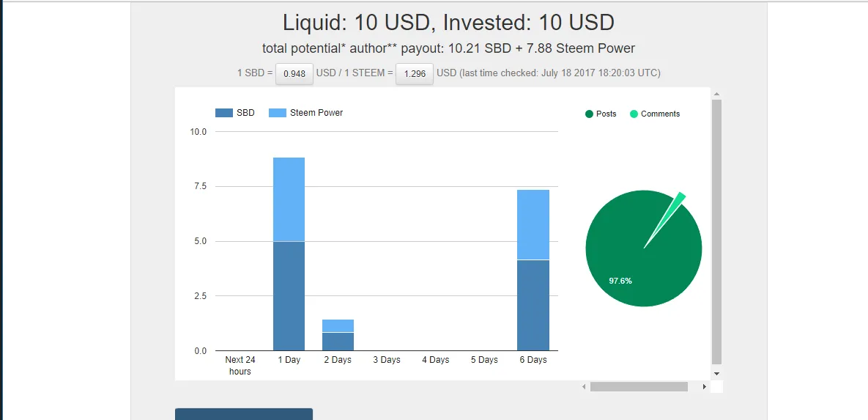Click the Steem Power legend swatch

click(278, 113)
